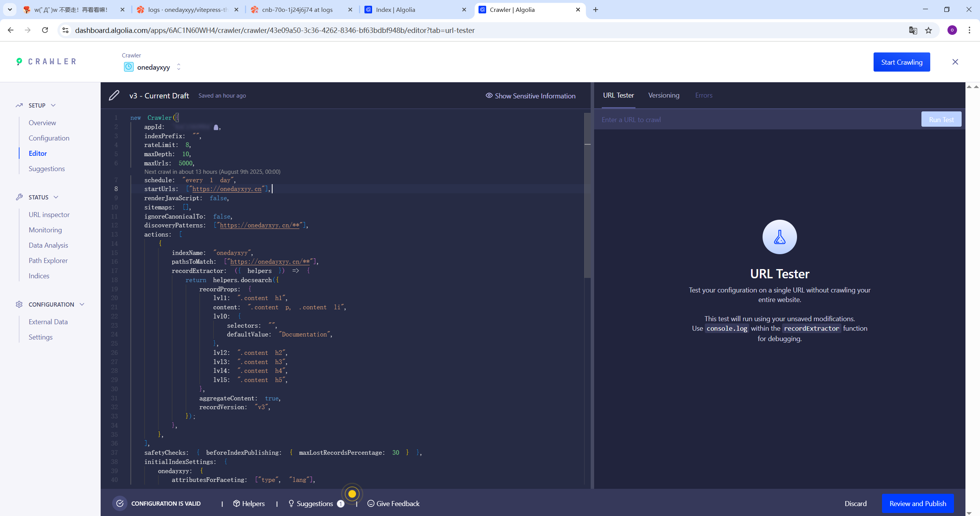Click the Suggestions count badge
Viewport: 980px width, 516px height.
(x=340, y=504)
